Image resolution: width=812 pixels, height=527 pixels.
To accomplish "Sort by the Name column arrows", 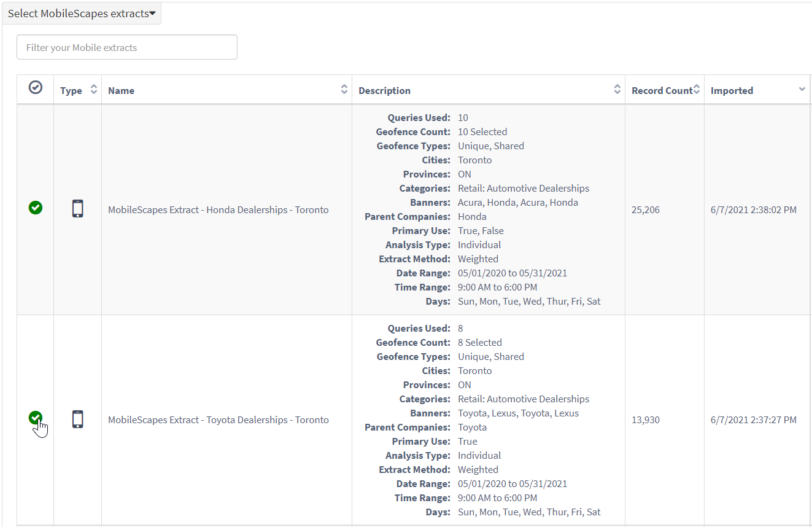I will 344,90.
